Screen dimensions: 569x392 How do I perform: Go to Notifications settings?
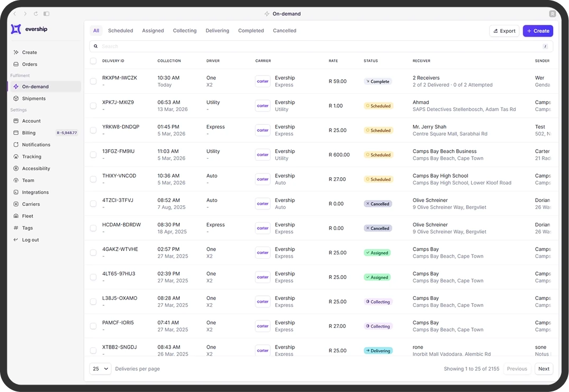[x=36, y=145]
